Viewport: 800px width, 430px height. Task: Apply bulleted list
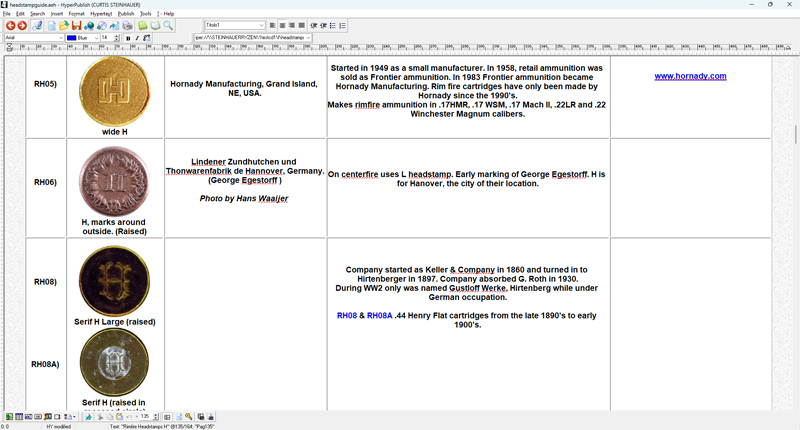tap(333, 25)
